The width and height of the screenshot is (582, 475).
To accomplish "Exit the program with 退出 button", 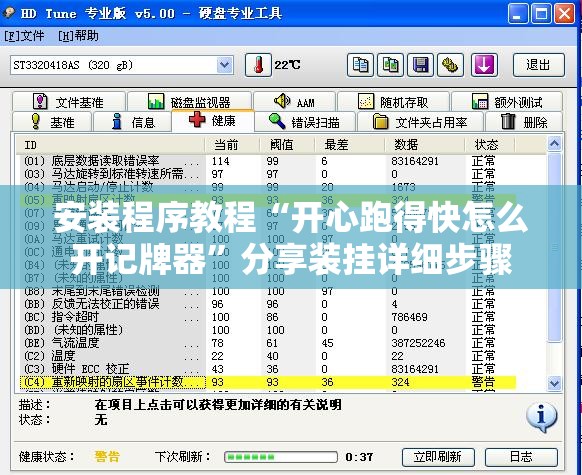I will point(539,65).
